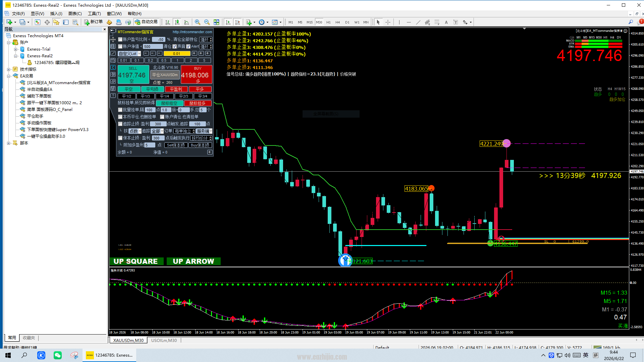Image resolution: width=644 pixels, height=362 pixels.
Task: Open the 显示(V) menu
Action: coord(38,14)
